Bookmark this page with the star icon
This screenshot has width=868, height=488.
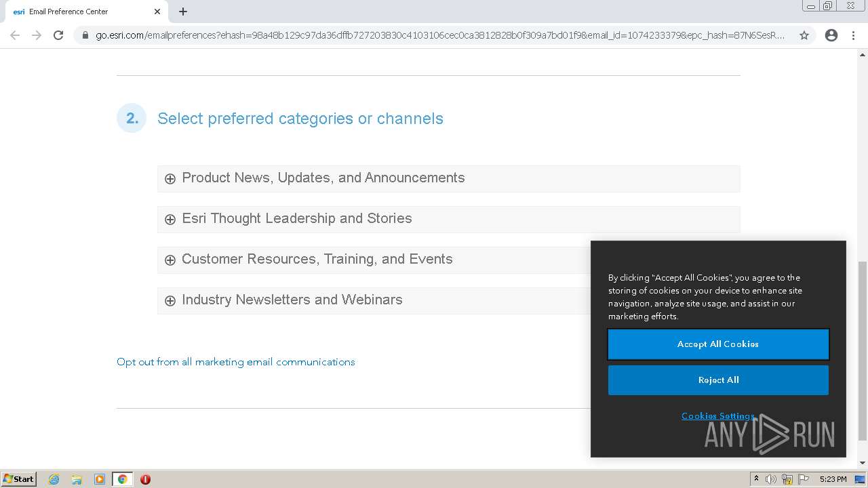tap(804, 35)
